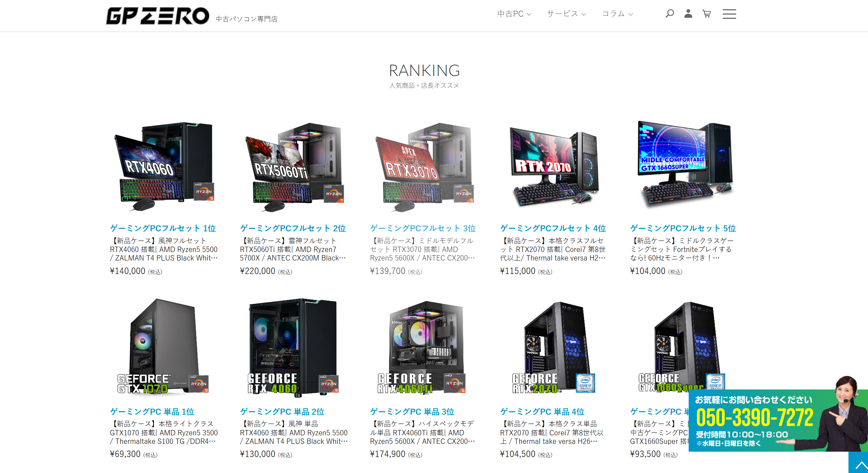Open the hamburger menu icon
The width and height of the screenshot is (868, 473).
(729, 14)
